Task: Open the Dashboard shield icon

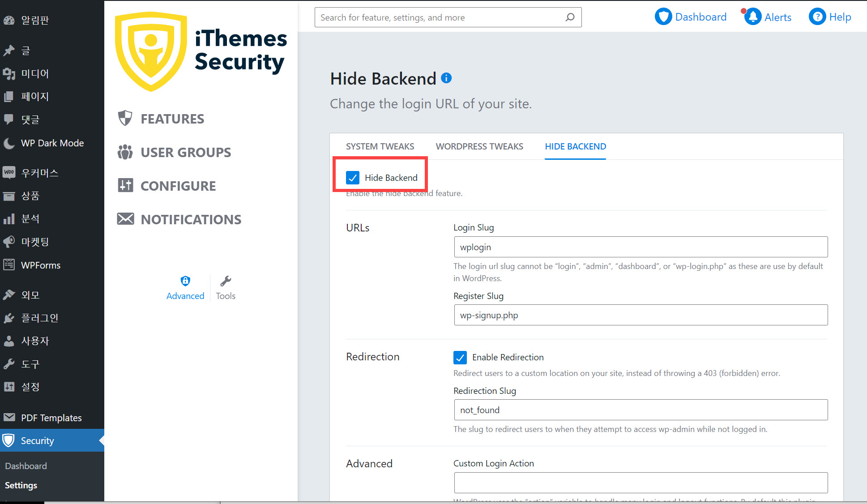Action: point(663,17)
